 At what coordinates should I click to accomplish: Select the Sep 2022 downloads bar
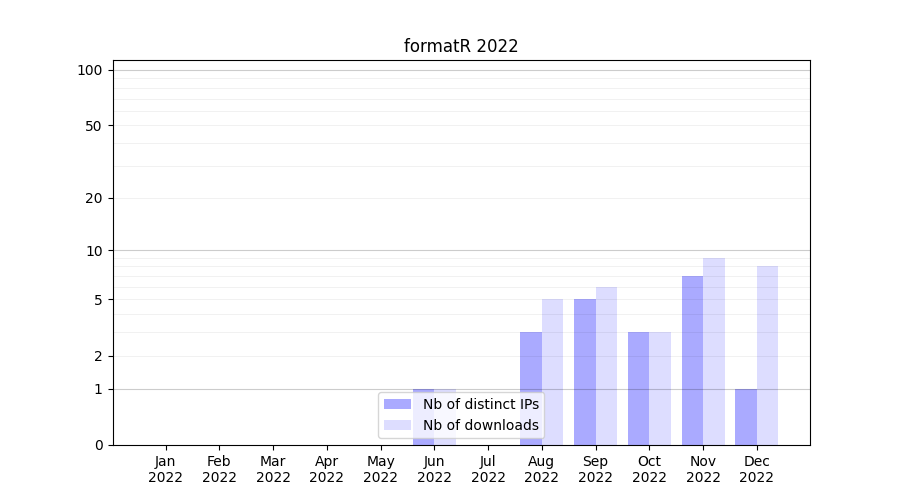coord(606,365)
